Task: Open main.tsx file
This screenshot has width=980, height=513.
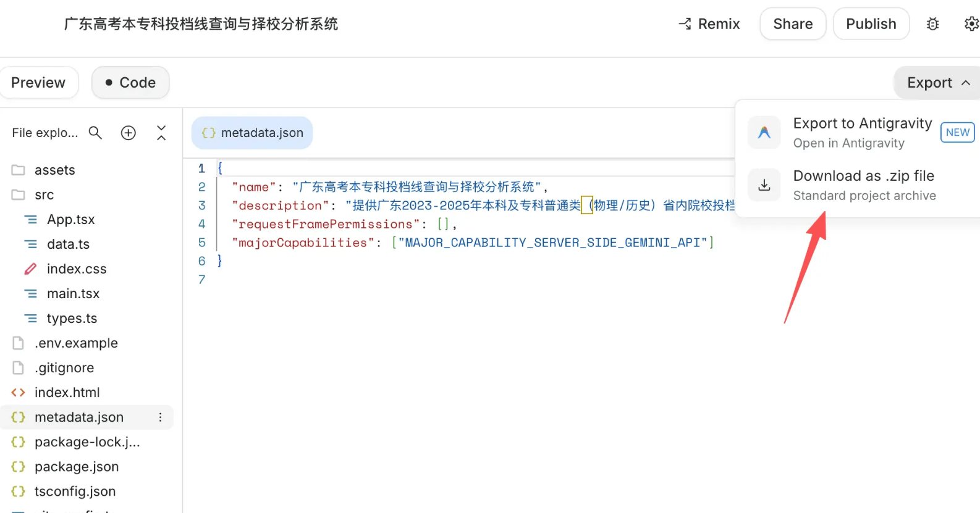Action: click(x=73, y=293)
